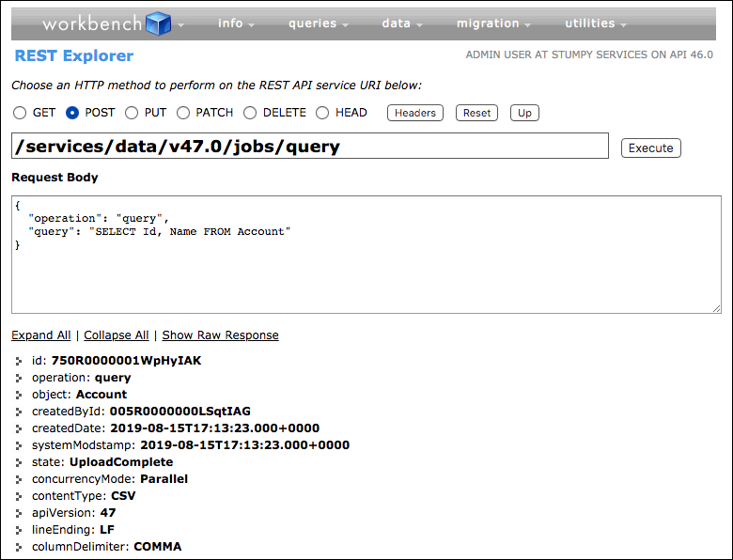The width and height of the screenshot is (733, 560).
Task: Click the object value Account
Action: (101, 394)
